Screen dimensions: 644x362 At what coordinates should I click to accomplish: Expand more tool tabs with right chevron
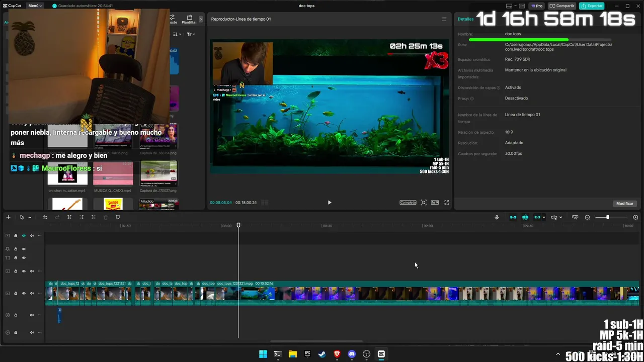pyautogui.click(x=201, y=19)
